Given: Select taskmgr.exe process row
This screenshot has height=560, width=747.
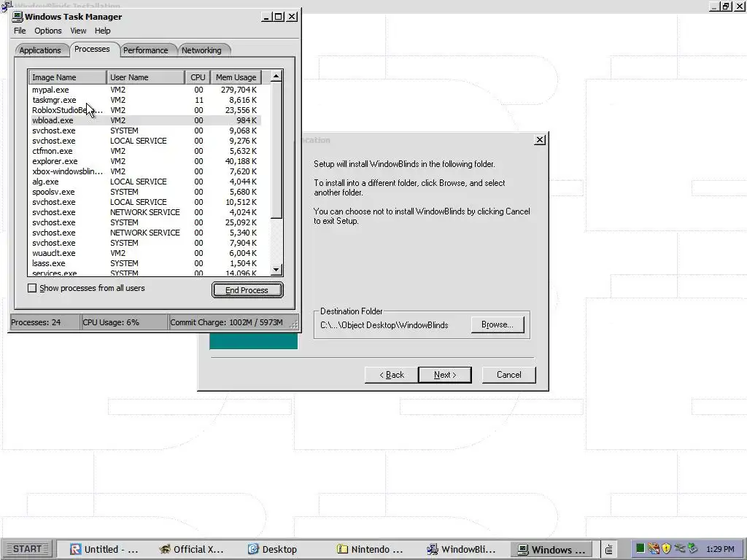Looking at the screenshot, I should [x=145, y=100].
